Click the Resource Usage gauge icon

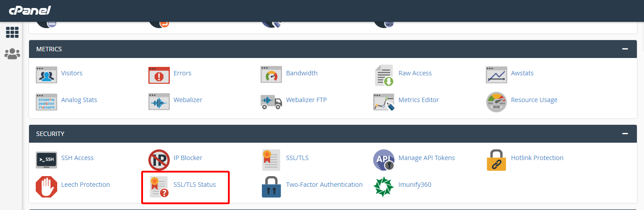[497, 102]
